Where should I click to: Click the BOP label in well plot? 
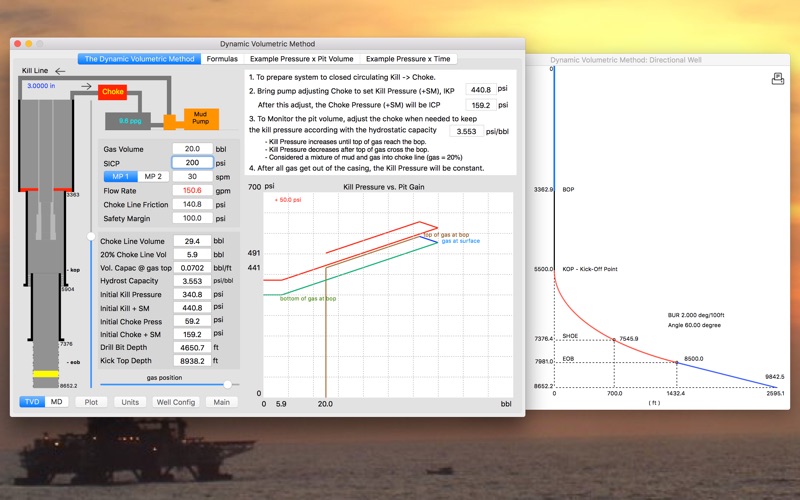(568, 189)
